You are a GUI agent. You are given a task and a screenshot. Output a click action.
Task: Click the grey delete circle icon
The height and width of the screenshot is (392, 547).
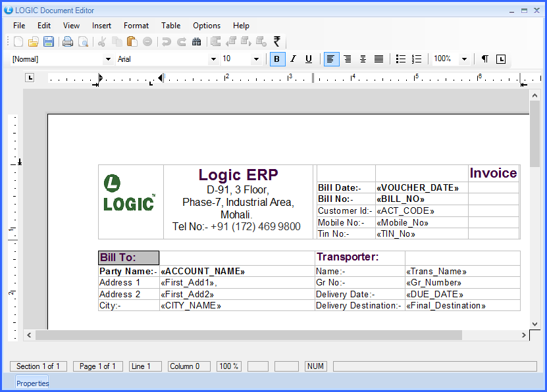click(x=147, y=41)
